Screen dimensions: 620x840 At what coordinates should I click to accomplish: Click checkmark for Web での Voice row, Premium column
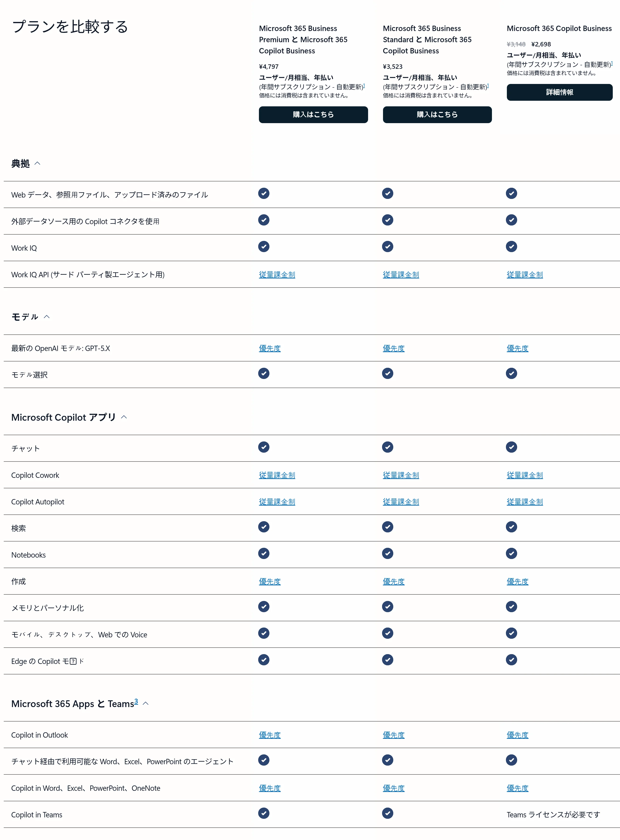pyautogui.click(x=264, y=634)
